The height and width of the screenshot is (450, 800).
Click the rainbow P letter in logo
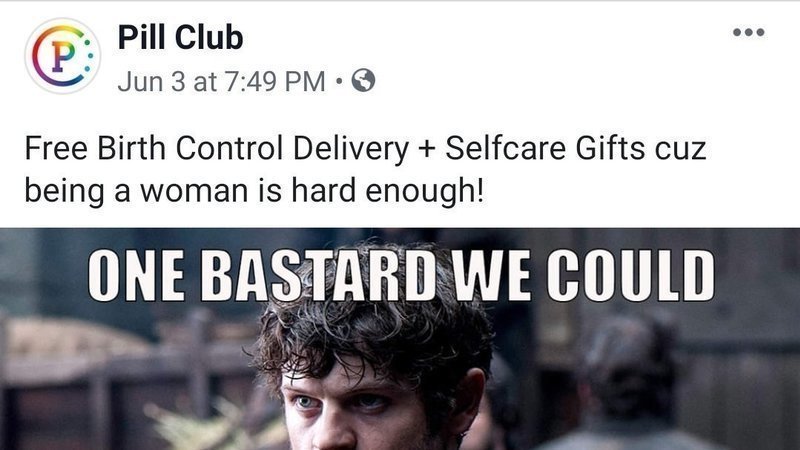point(62,56)
